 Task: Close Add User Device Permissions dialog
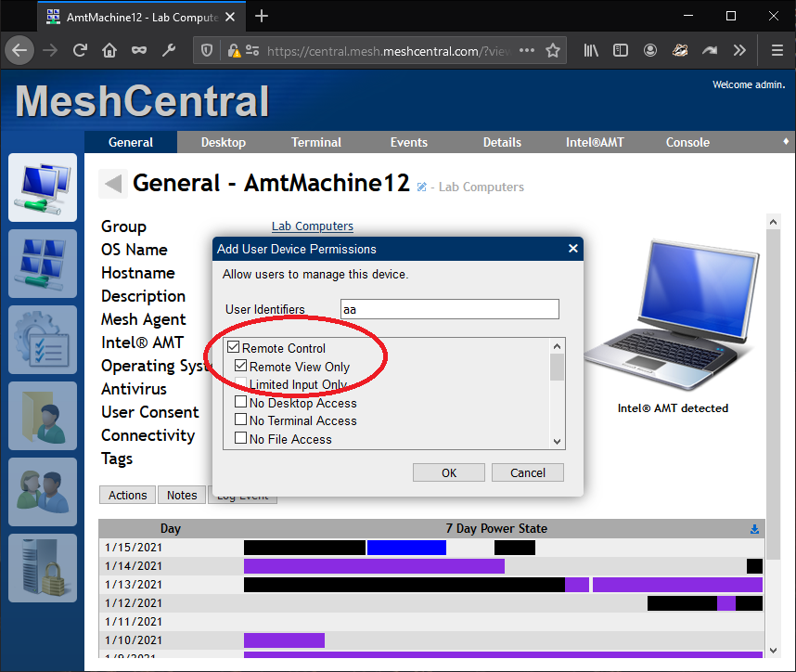point(573,249)
